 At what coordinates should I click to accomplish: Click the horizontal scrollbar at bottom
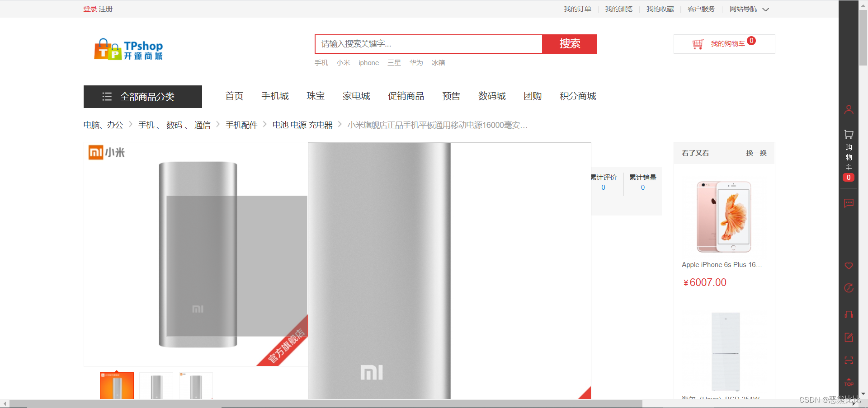point(325,403)
